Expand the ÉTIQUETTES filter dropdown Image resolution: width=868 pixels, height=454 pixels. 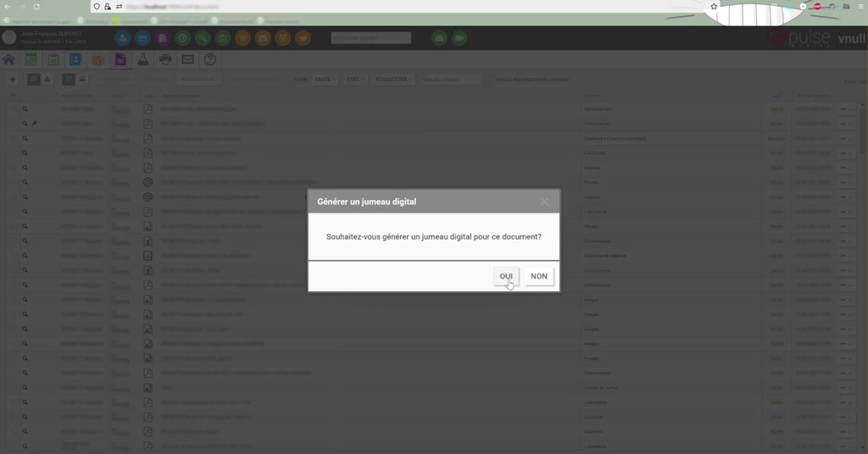click(x=392, y=80)
